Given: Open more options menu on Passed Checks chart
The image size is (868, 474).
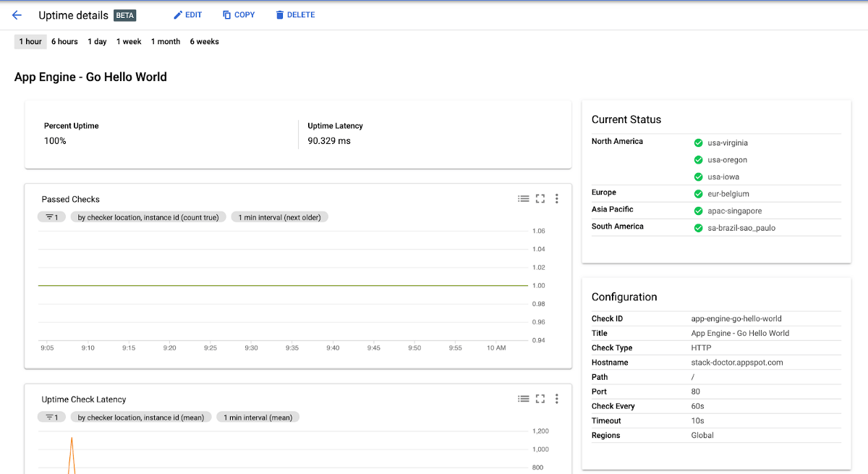Looking at the screenshot, I should (x=557, y=199).
